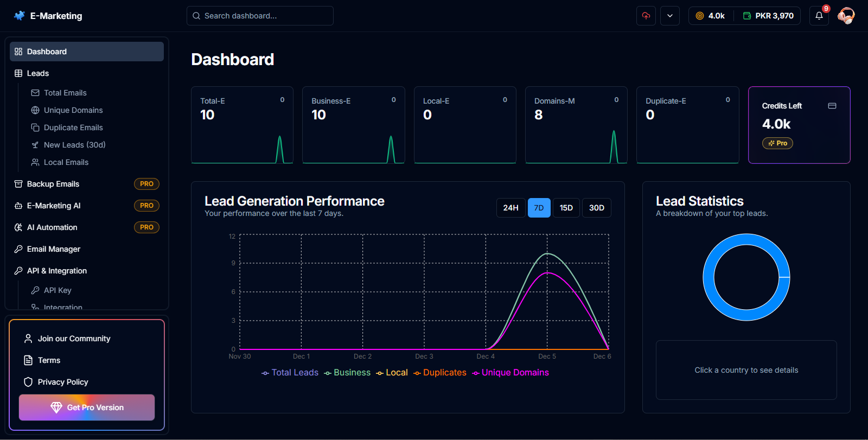Image resolution: width=868 pixels, height=440 pixels.
Task: Click the 4.0k credits coin icon
Action: [x=700, y=16]
